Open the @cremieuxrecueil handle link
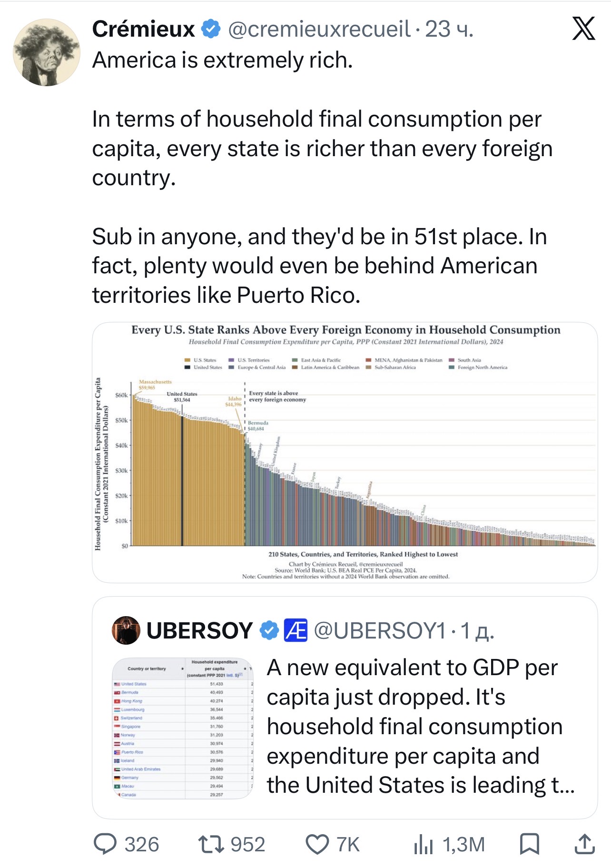Image resolution: width=611 pixels, height=868 pixels. coord(319,29)
